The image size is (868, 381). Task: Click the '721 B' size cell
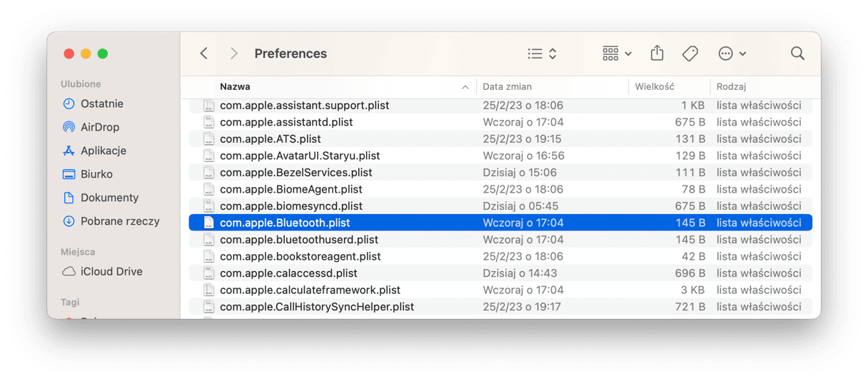[690, 306]
